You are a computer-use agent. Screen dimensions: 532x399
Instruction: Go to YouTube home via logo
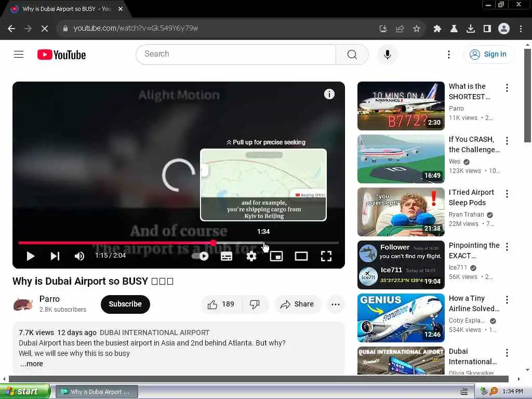tap(61, 55)
